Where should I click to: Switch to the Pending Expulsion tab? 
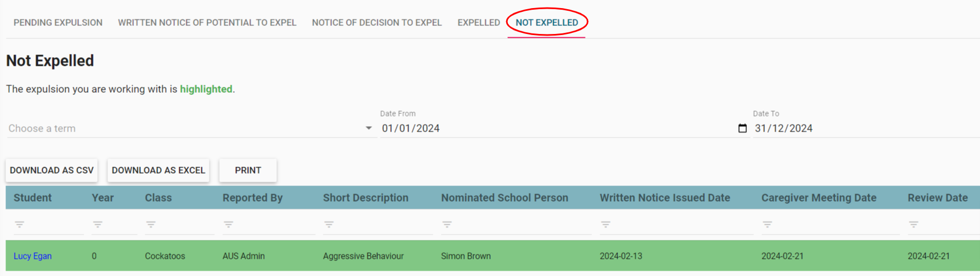pyautogui.click(x=58, y=23)
